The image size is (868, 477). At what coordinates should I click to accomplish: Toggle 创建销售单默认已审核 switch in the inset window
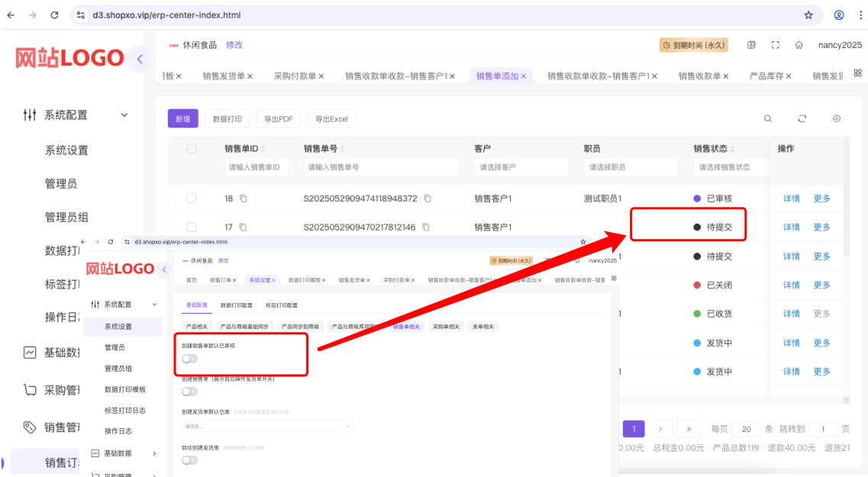tap(189, 359)
